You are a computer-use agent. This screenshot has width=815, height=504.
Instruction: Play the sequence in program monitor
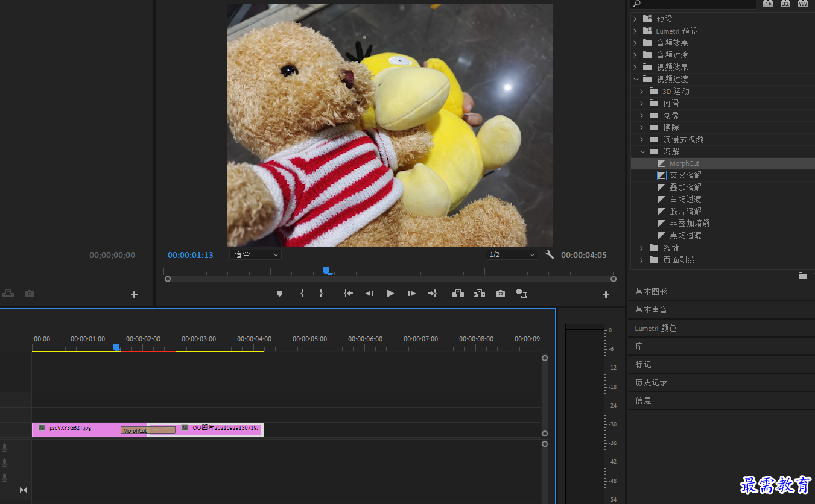tap(390, 294)
